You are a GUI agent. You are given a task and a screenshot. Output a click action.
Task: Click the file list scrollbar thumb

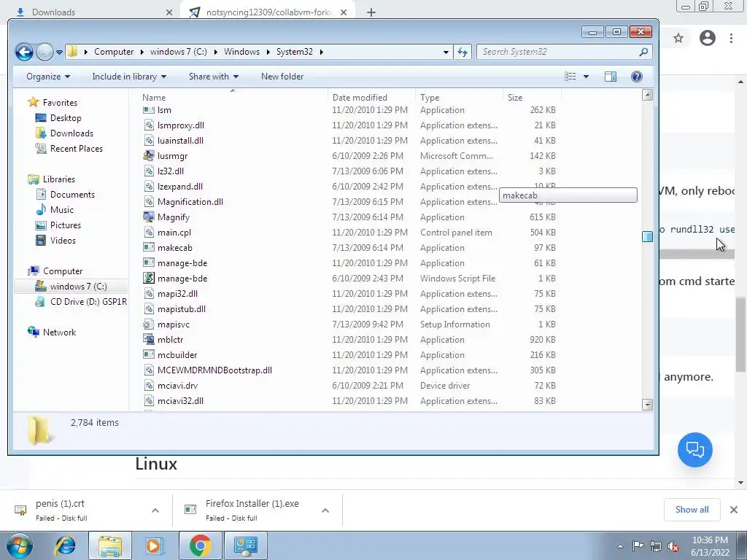648,237
